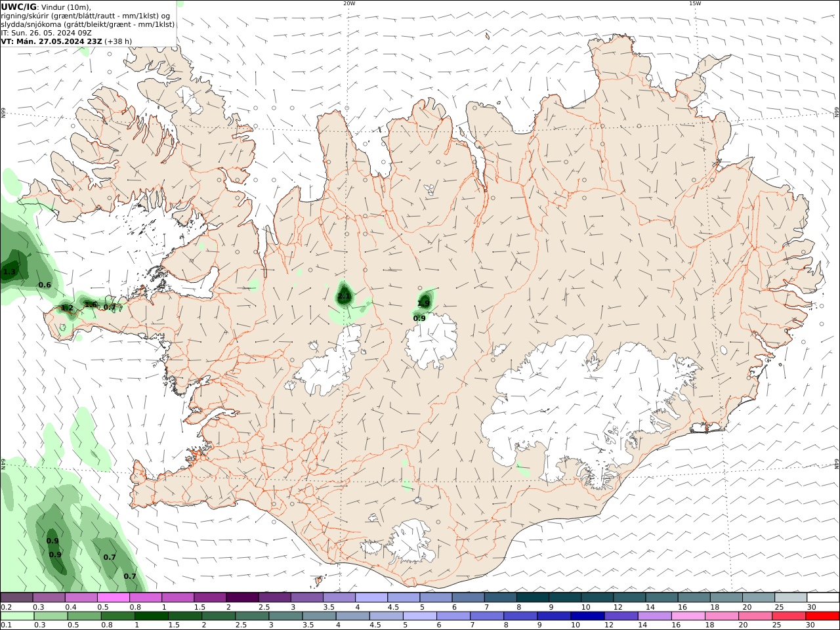The height and width of the screenshot is (630, 840).
Task: Click the 2.1 precipitation value on the map
Action: click(x=343, y=297)
